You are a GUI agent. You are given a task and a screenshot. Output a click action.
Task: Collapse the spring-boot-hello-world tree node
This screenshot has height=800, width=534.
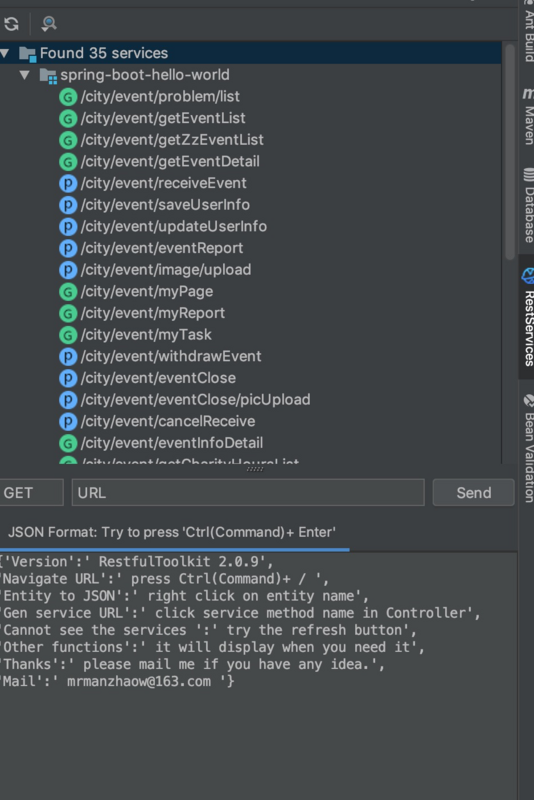pos(24,75)
